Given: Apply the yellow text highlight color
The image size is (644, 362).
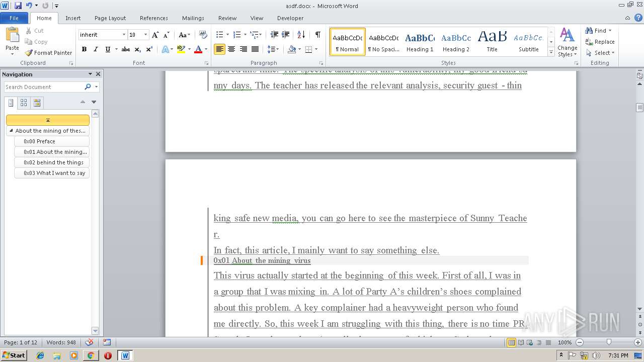Looking at the screenshot, I should pyautogui.click(x=181, y=49).
